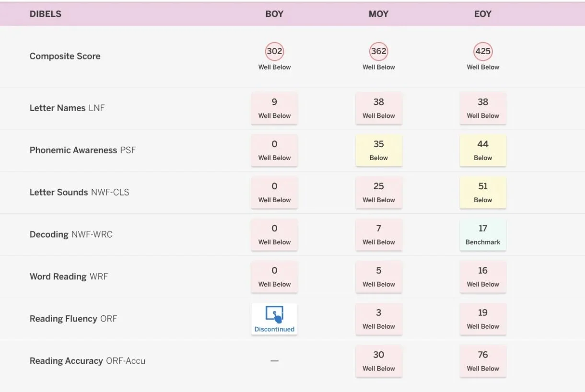Select the Decoding NWF-WRC row label
The image size is (585, 392).
(71, 234)
